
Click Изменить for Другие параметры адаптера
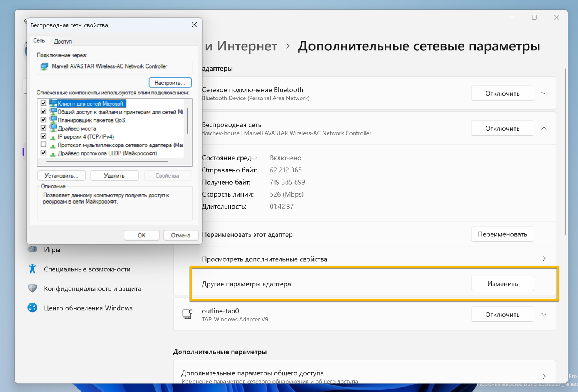click(x=502, y=284)
